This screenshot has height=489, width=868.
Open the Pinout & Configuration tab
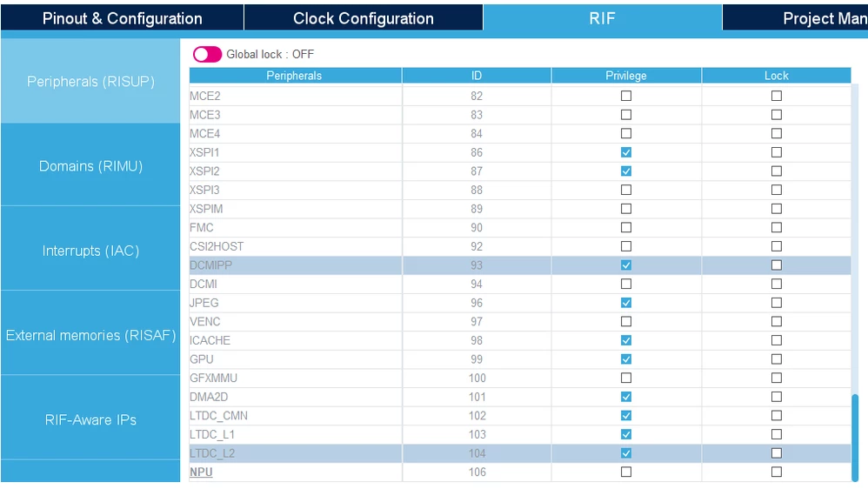[x=122, y=18]
